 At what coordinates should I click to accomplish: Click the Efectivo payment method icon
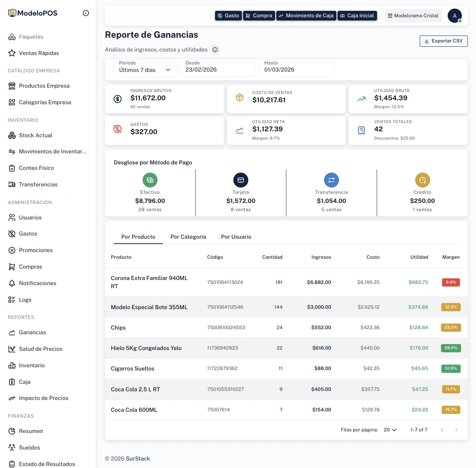[150, 180]
